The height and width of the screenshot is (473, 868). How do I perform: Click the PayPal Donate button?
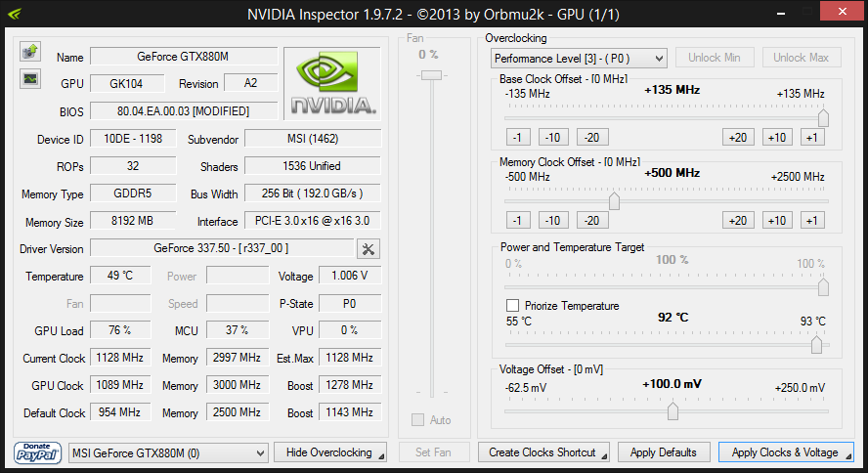click(x=38, y=452)
